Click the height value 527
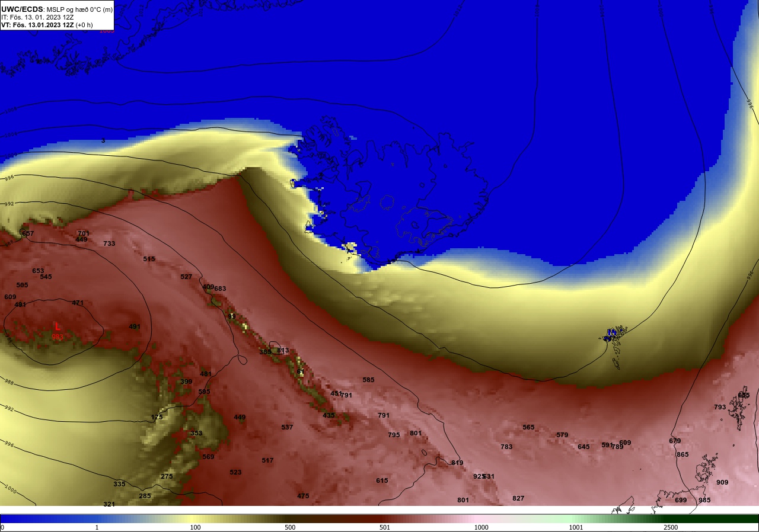 (x=186, y=277)
